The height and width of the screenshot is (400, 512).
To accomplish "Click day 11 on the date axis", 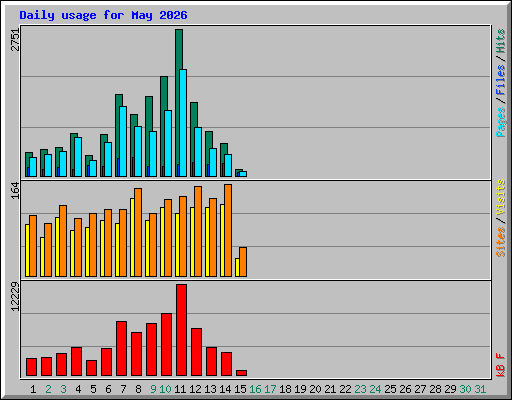I will coord(180,389).
